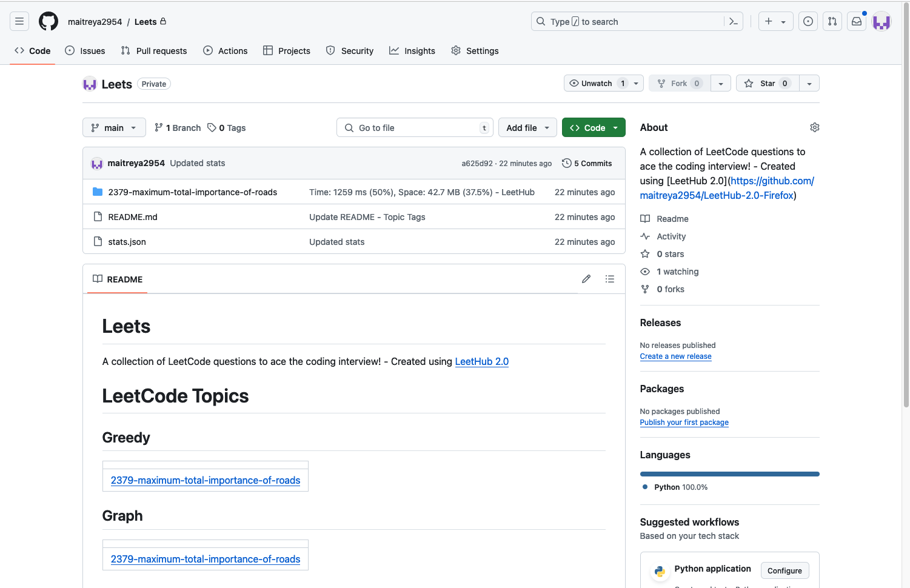Expand the main branch selector dropdown

pos(114,127)
